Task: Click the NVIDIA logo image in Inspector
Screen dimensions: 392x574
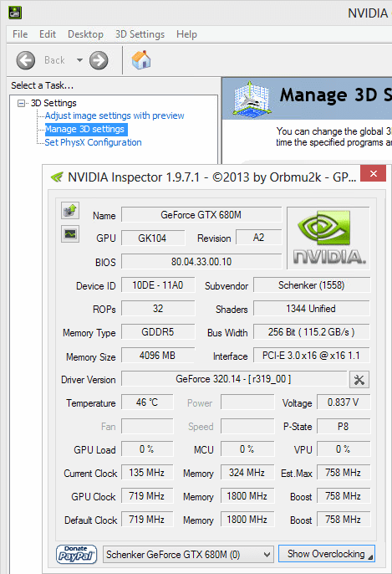Action: click(x=328, y=238)
